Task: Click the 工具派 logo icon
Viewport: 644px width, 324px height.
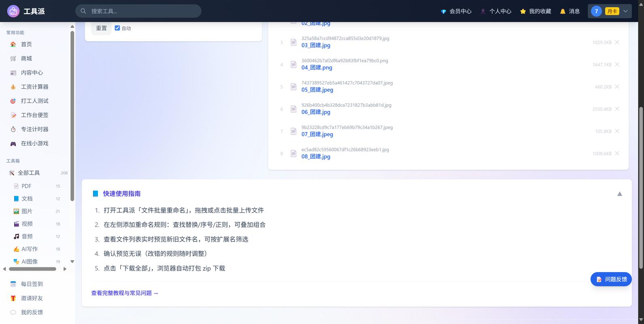Action: 13,11
